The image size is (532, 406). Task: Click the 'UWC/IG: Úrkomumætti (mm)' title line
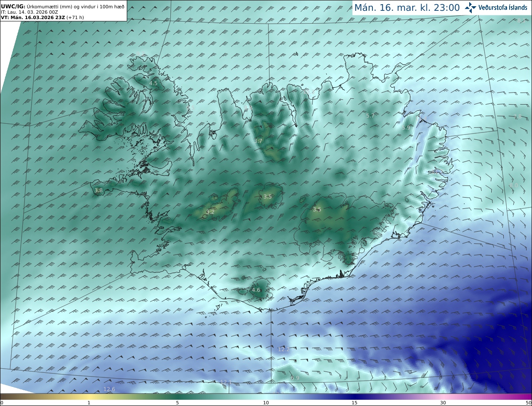point(63,7)
